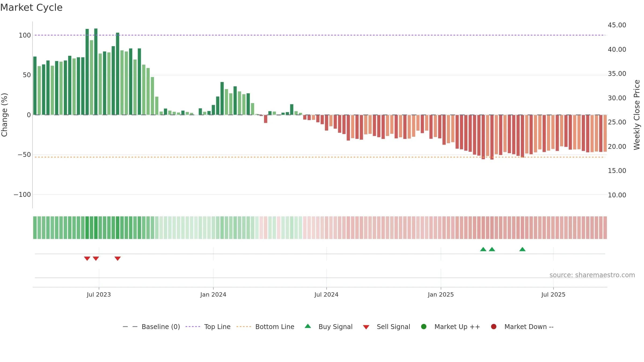644x362 pixels.
Task: Click the lowest red bar, left of the middle buy signal
Action: 492,137
